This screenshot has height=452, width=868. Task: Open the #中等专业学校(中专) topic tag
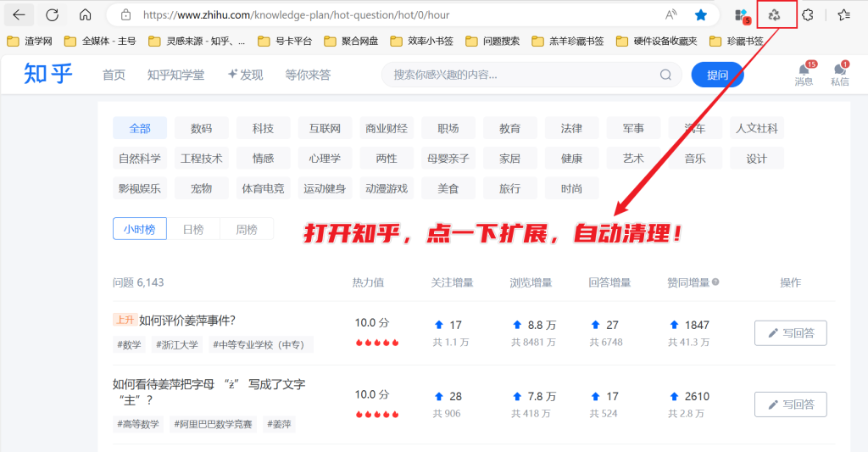pyautogui.click(x=261, y=344)
